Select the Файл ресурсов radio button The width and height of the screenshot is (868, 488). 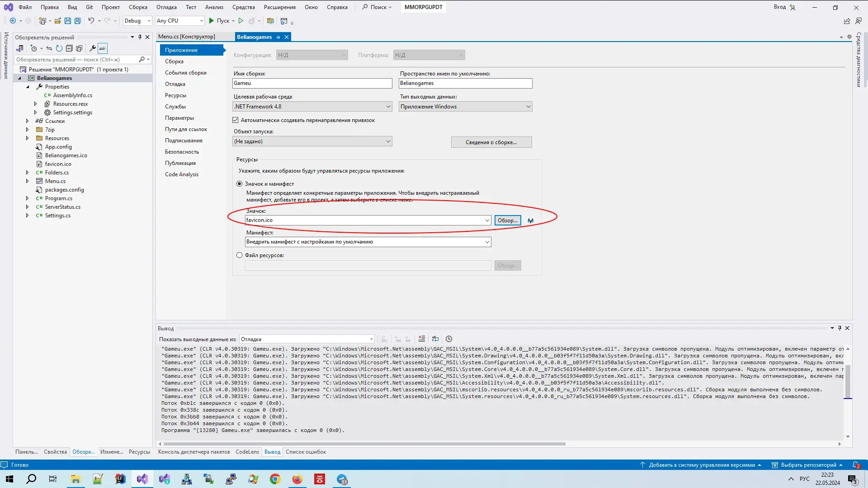point(240,255)
